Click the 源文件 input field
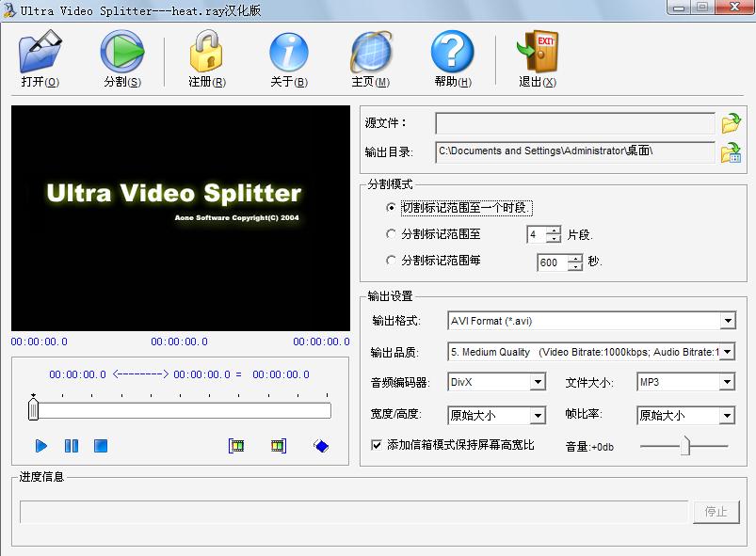756x556 pixels. coord(574,123)
